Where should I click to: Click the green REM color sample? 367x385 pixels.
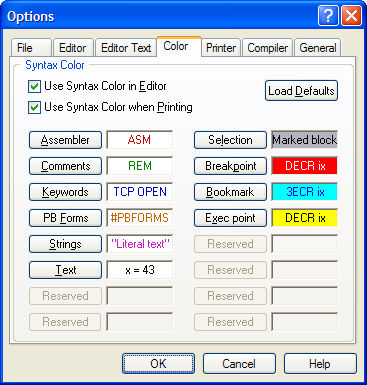[x=140, y=166]
